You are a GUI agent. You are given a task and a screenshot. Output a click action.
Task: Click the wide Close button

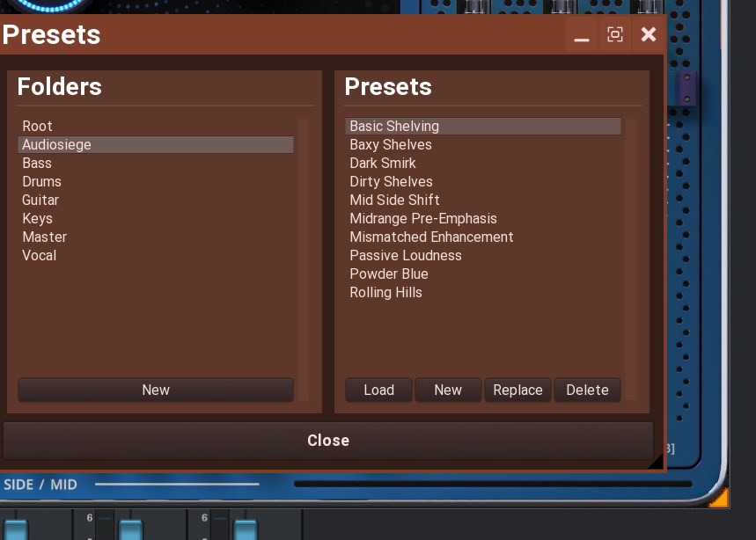tap(328, 441)
